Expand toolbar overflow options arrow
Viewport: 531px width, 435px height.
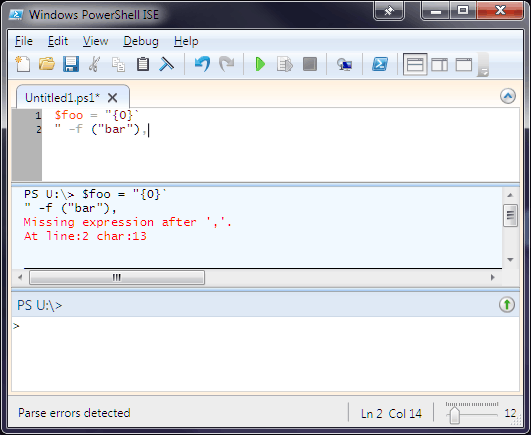point(484,72)
